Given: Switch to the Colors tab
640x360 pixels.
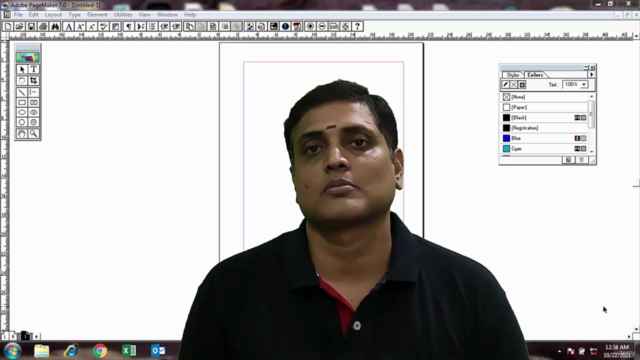Looking at the screenshot, I should 535,75.
